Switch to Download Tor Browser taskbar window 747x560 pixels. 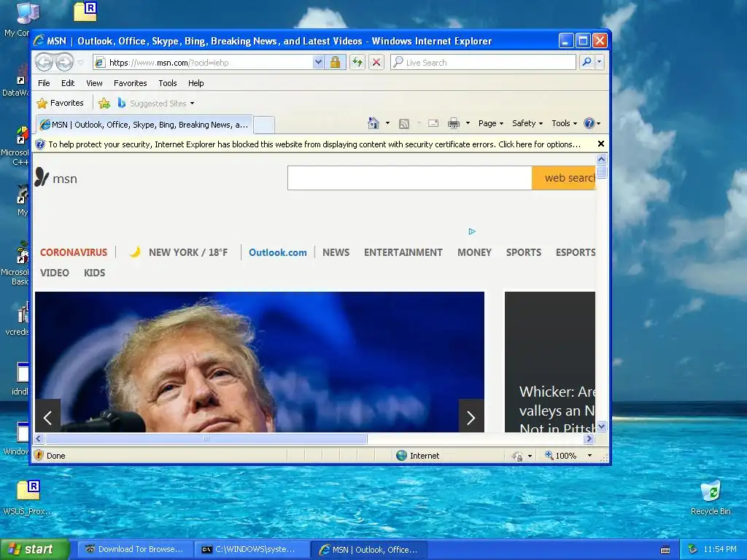134,549
